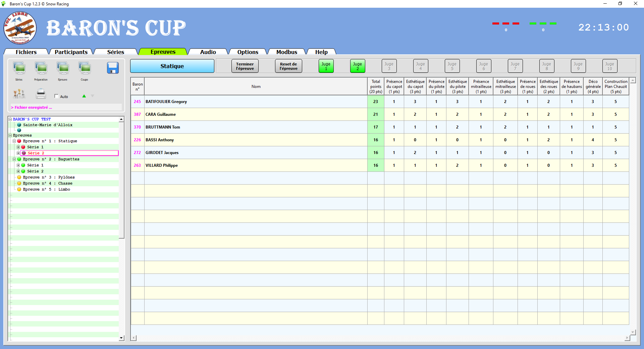Open the Coupe display icon

[x=84, y=69]
